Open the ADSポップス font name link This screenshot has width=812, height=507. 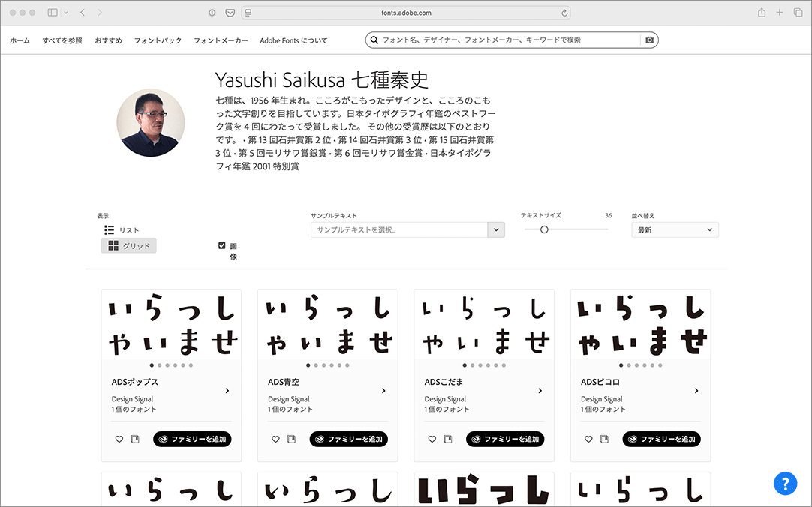coord(134,382)
